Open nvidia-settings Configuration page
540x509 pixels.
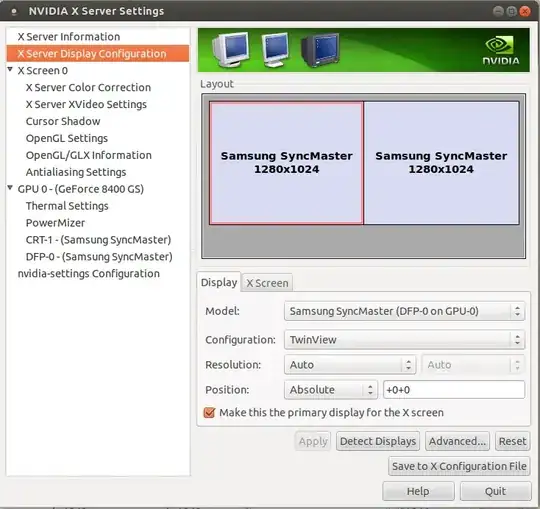tap(89, 274)
